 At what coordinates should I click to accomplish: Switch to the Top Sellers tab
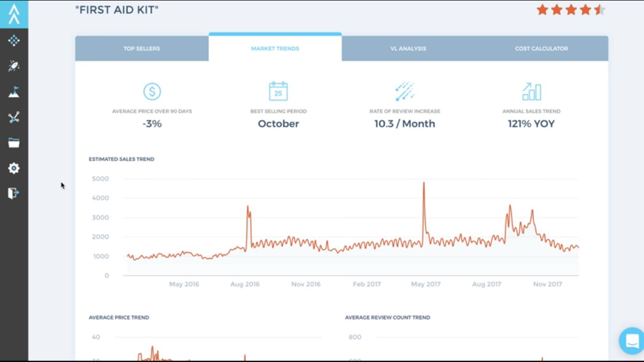tap(142, 49)
